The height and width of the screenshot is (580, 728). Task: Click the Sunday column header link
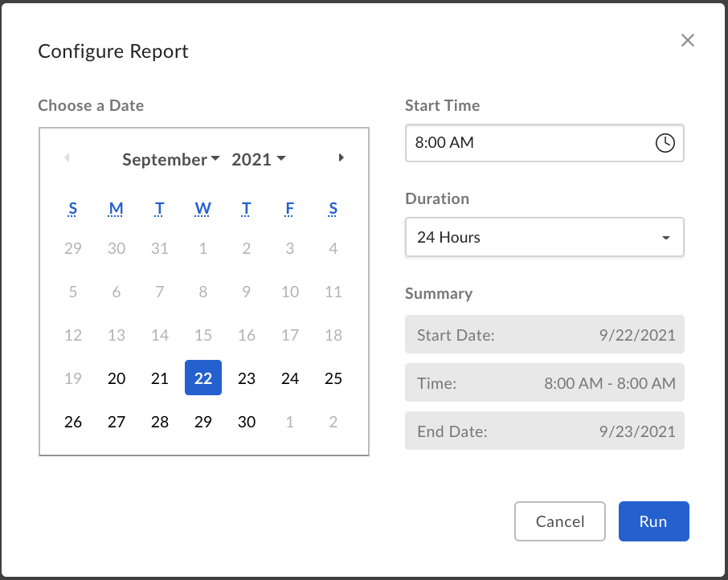coord(72,208)
